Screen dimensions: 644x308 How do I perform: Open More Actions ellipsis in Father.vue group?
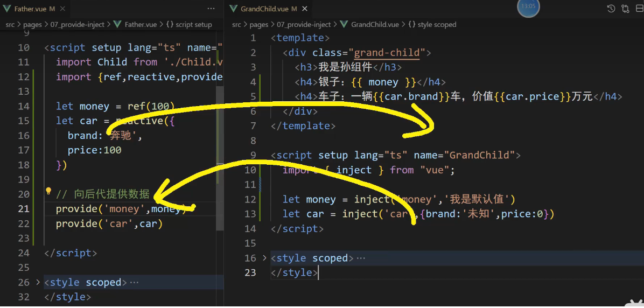pos(211,8)
